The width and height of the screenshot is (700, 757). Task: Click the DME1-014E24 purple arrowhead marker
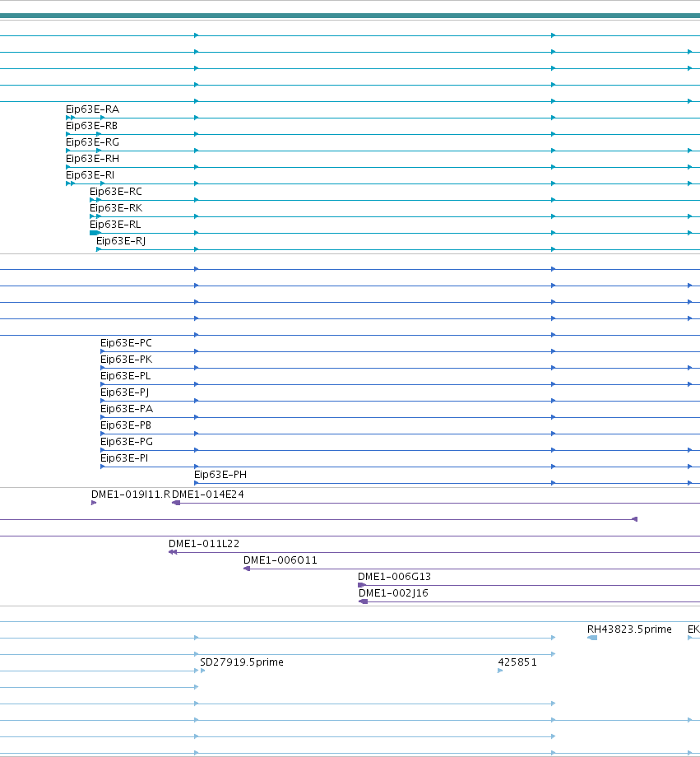click(x=176, y=503)
